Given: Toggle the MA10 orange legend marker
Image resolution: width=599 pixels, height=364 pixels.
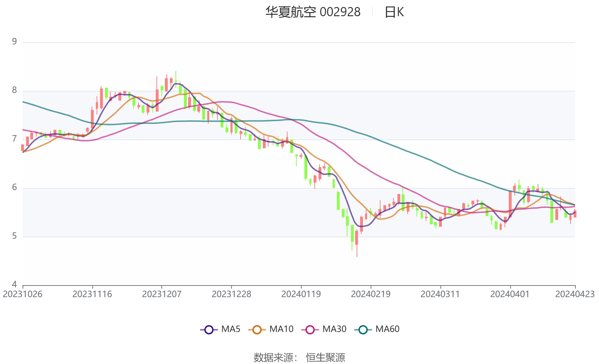Looking at the screenshot, I should (257, 330).
